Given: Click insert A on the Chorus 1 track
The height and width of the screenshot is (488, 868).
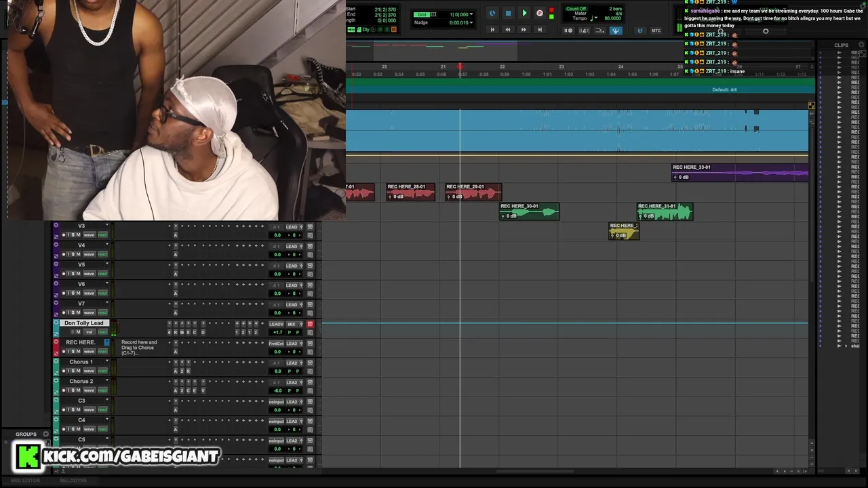Looking at the screenshot, I should point(175,371).
